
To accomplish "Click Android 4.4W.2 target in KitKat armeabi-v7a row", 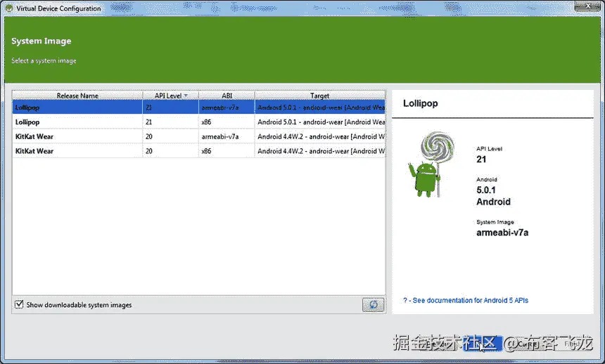I will 320,136.
